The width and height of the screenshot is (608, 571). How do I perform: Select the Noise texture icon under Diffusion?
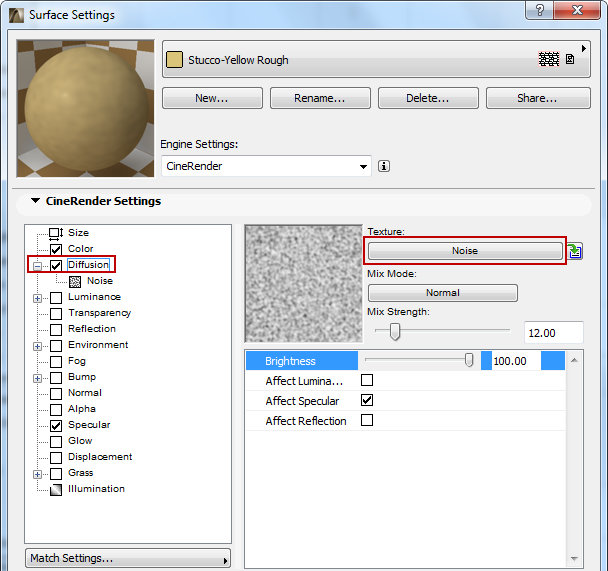[x=75, y=281]
